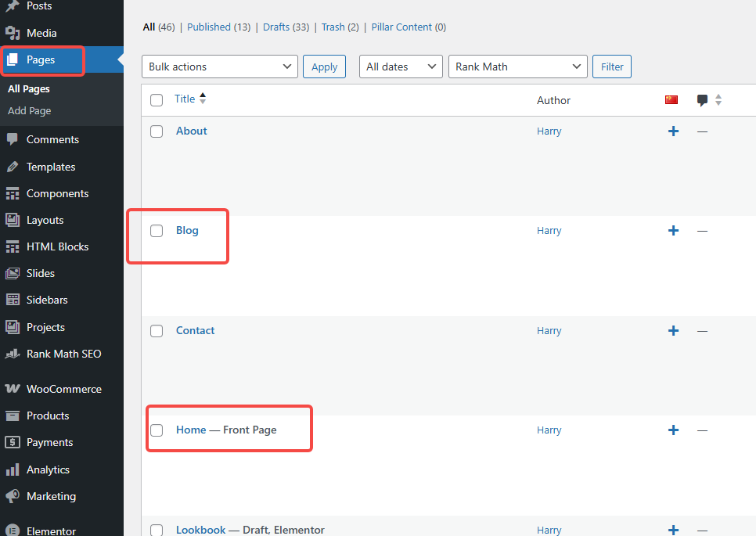Add Chinese translation for About page
Image resolution: width=756 pixels, height=536 pixels.
click(674, 131)
